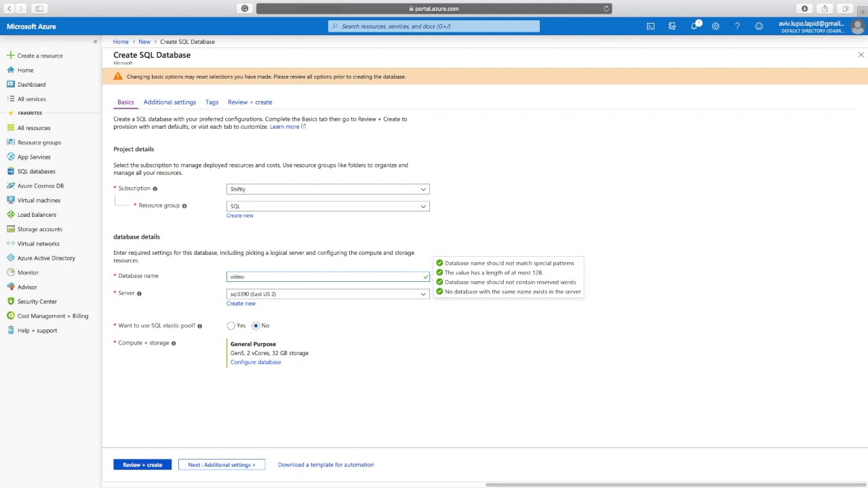Open Load balancers from the sidebar
Screen dimensions: 868x488
click(x=37, y=215)
